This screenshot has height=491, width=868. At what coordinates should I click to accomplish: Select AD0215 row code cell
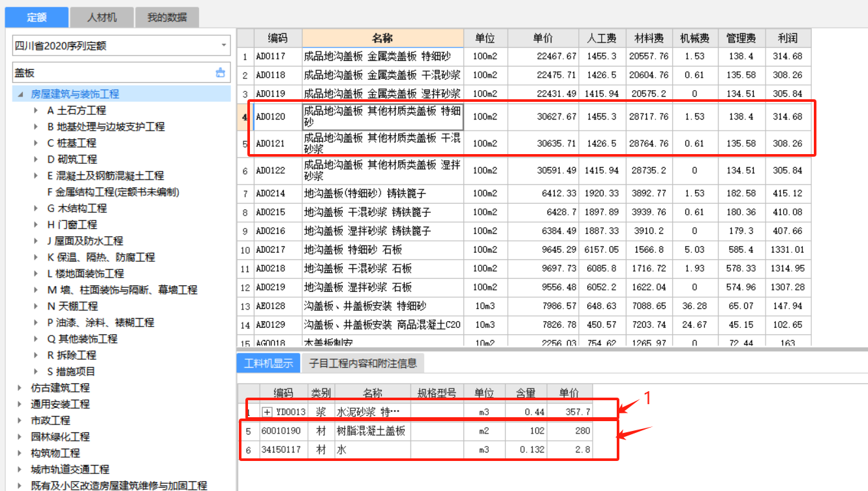tap(277, 212)
